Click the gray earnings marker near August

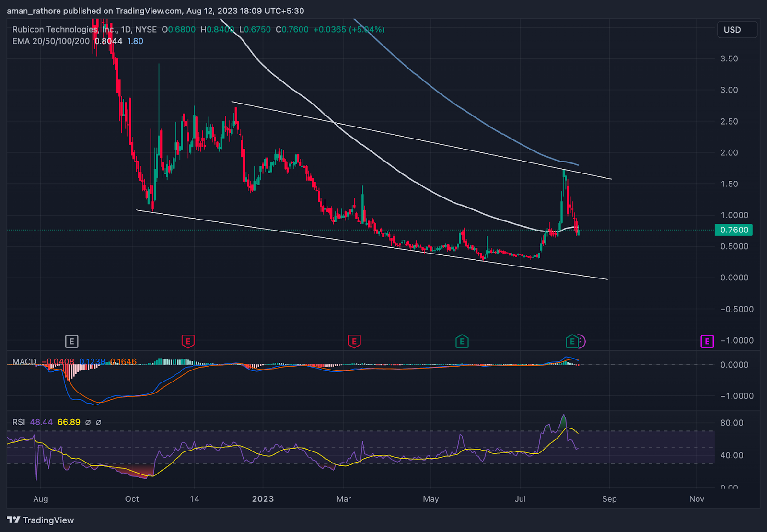pyautogui.click(x=71, y=342)
